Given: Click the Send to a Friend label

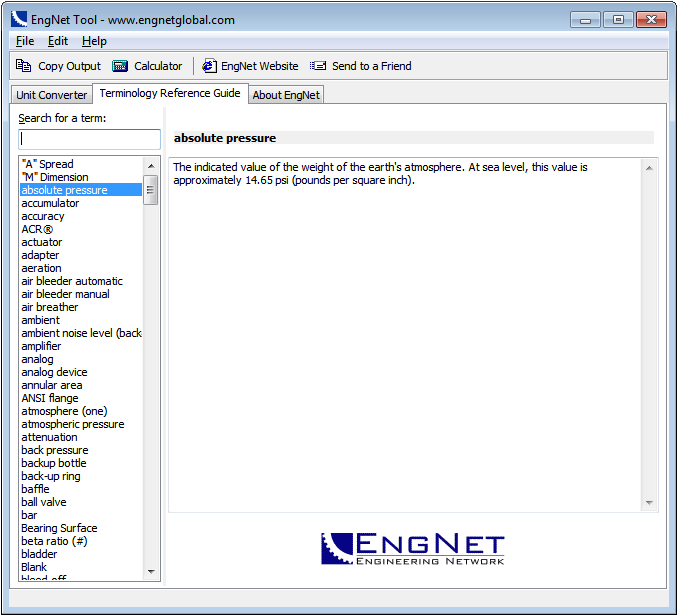Looking at the screenshot, I should (x=371, y=66).
